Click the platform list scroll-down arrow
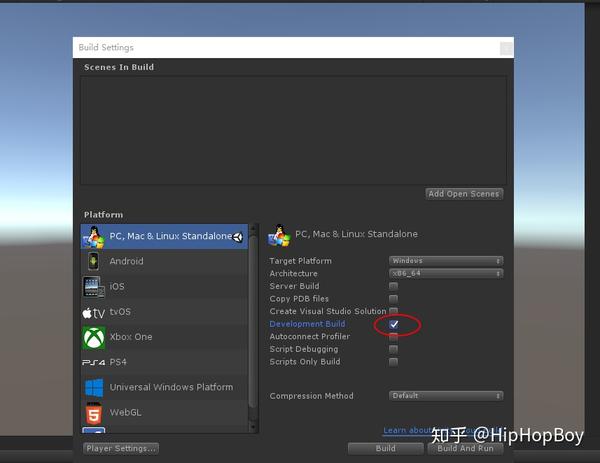Image resolution: width=600 pixels, height=463 pixels. pos(253,427)
